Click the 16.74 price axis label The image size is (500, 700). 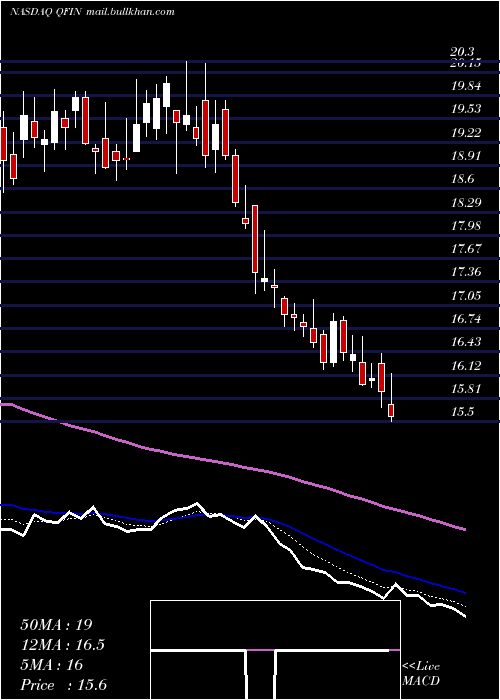coord(466,319)
